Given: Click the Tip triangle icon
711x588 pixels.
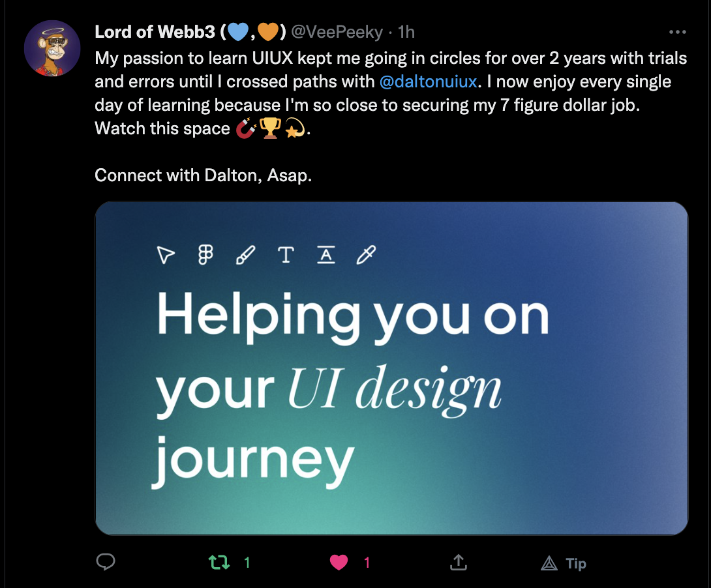Looking at the screenshot, I should [549, 563].
